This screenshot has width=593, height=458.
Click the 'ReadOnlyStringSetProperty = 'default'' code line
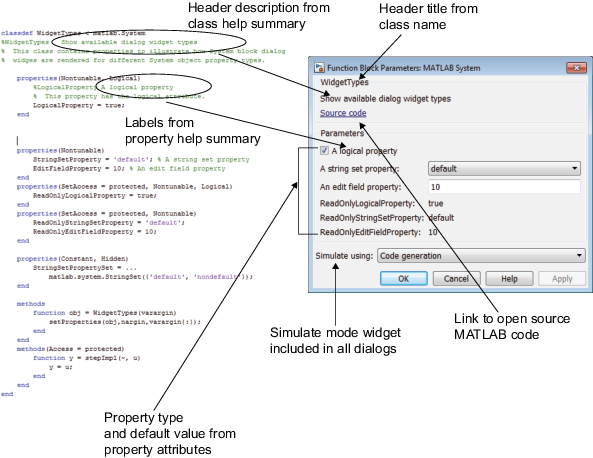click(109, 222)
